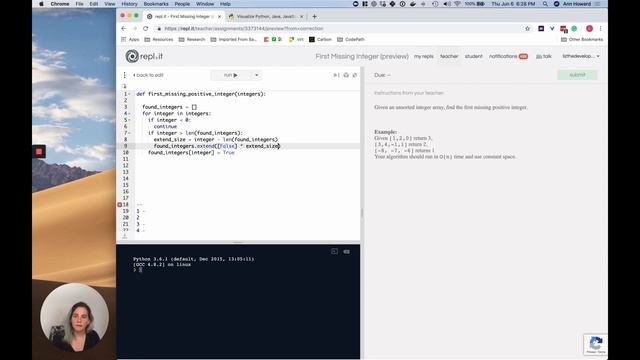
Task: Open the Imported From Sa... bookmark folder
Action: pos(233,40)
